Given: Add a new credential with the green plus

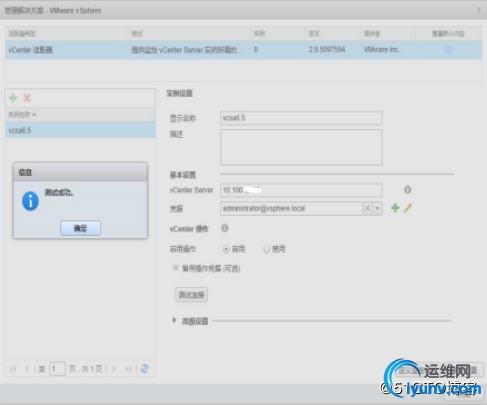Looking at the screenshot, I should point(395,208).
